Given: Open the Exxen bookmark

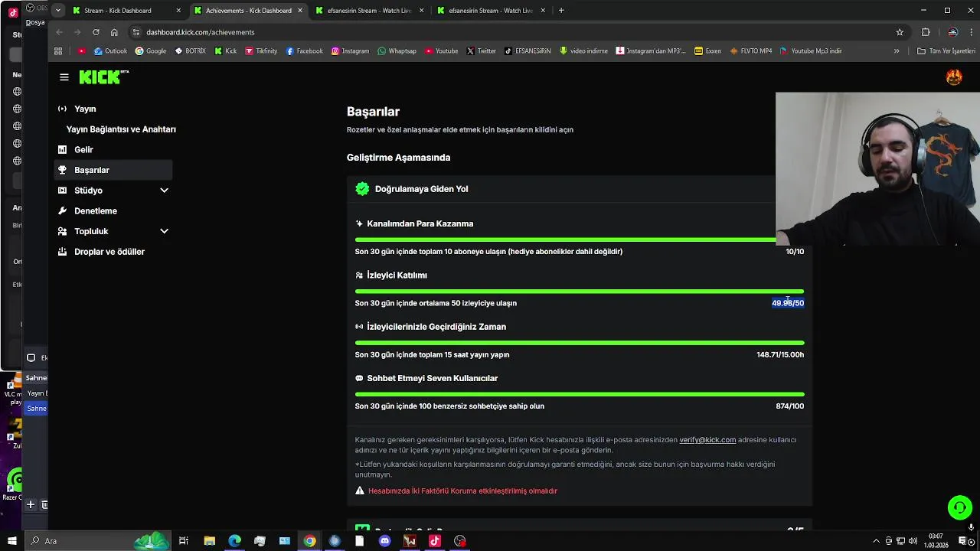Looking at the screenshot, I should pos(708,51).
